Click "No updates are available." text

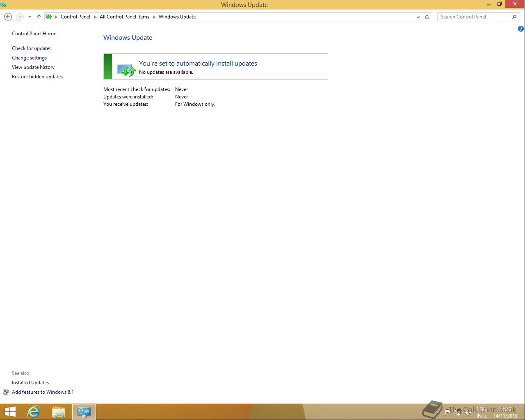tap(166, 72)
